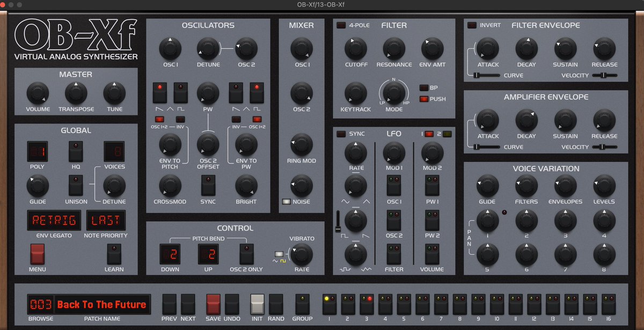The image size is (644, 330).
Task: Click the SAVE icon in bottom bar
Action: pos(214,303)
